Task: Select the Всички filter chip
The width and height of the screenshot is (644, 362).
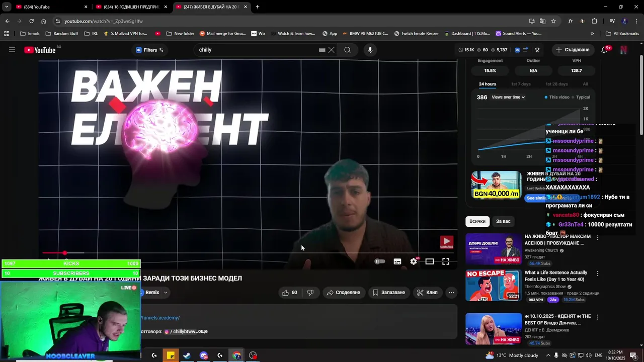Action: pos(477,221)
